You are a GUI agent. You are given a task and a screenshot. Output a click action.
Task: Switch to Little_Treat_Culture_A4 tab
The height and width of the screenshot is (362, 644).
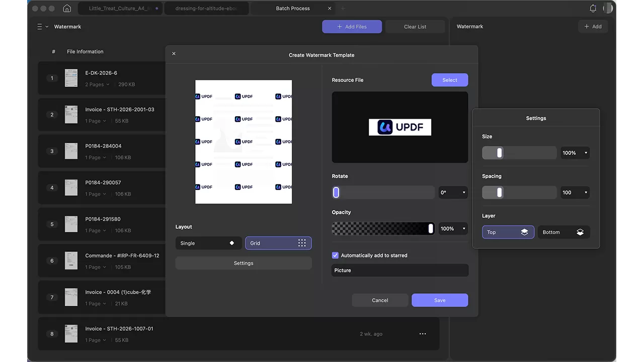tap(120, 9)
